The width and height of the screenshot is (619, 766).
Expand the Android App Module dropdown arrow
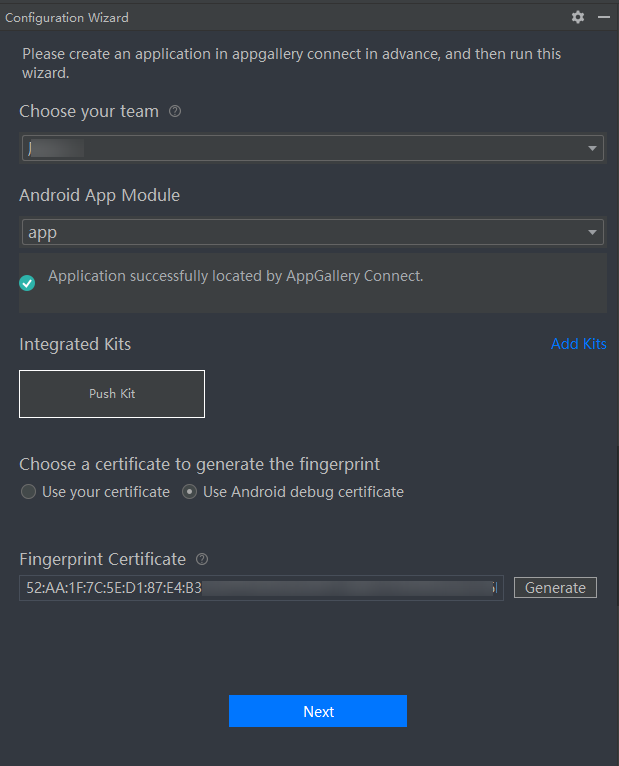coord(593,233)
